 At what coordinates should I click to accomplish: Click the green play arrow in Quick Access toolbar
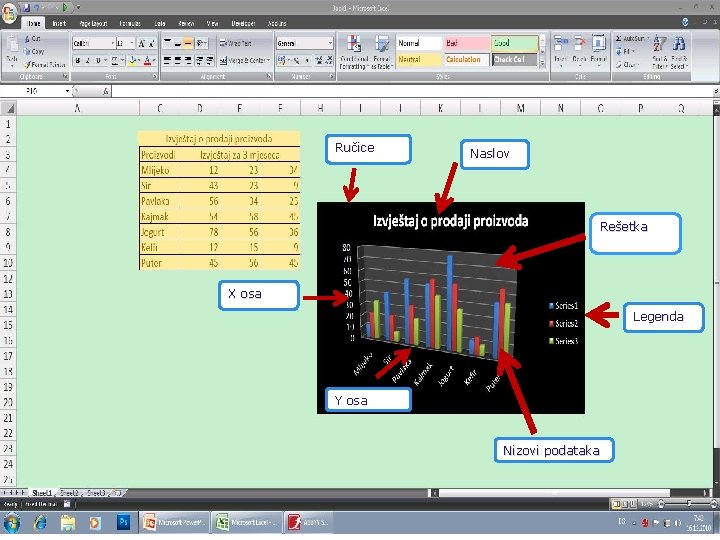pos(65,7)
